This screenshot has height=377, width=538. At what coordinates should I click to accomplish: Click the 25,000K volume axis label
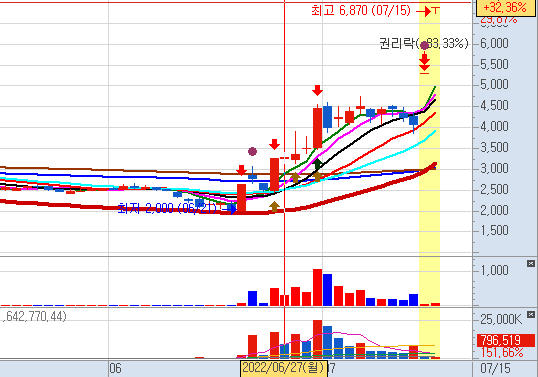tap(501, 319)
